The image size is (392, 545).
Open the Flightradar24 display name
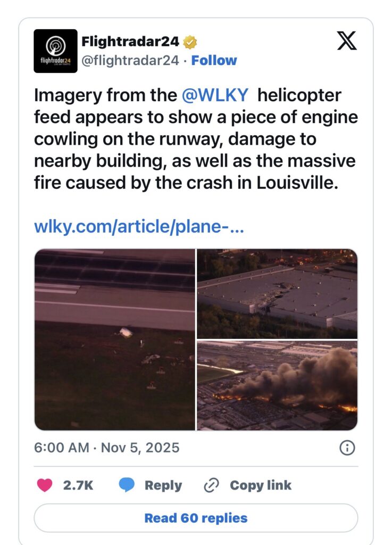point(130,42)
